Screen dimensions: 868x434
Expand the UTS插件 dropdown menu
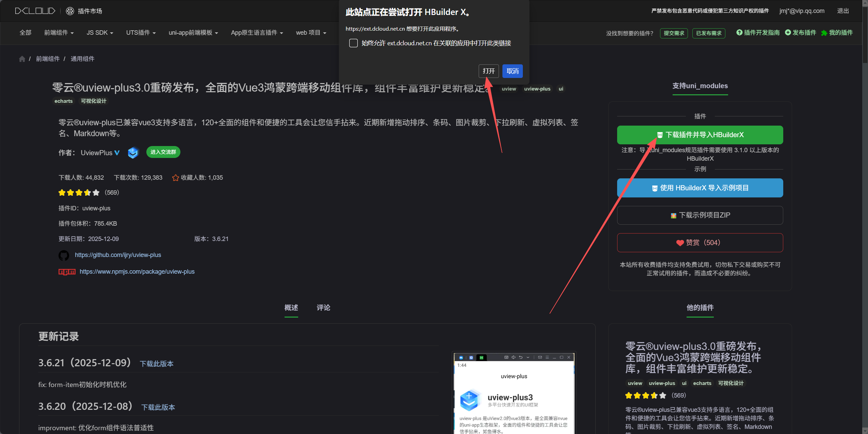(x=141, y=33)
